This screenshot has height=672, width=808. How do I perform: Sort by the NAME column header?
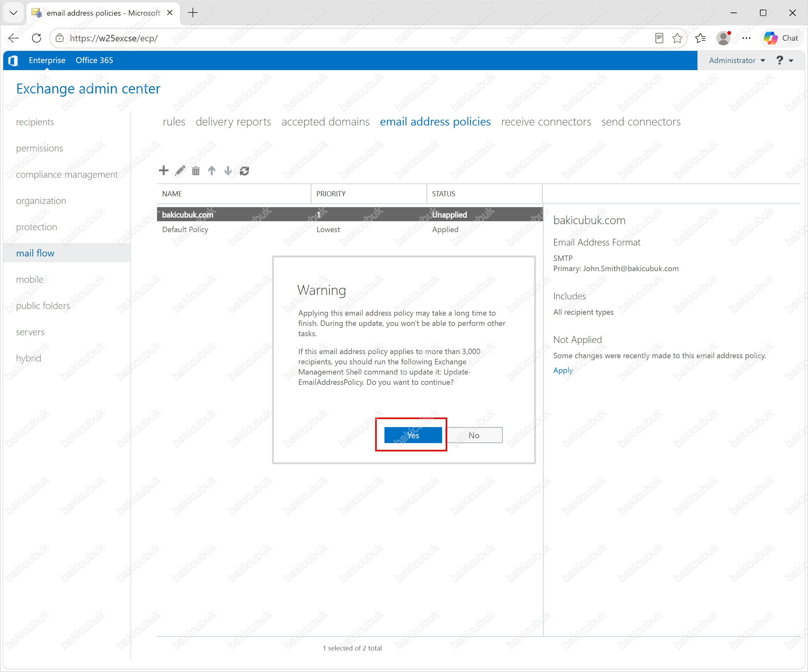click(234, 194)
